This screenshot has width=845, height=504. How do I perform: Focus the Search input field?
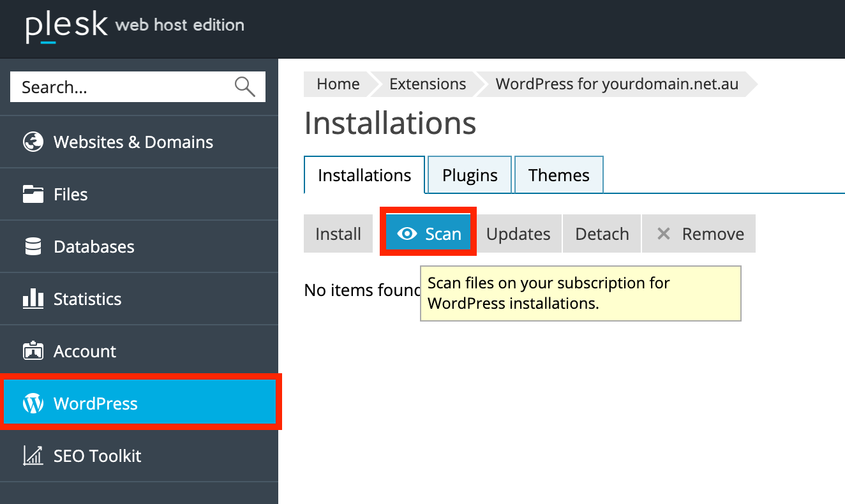(x=138, y=87)
